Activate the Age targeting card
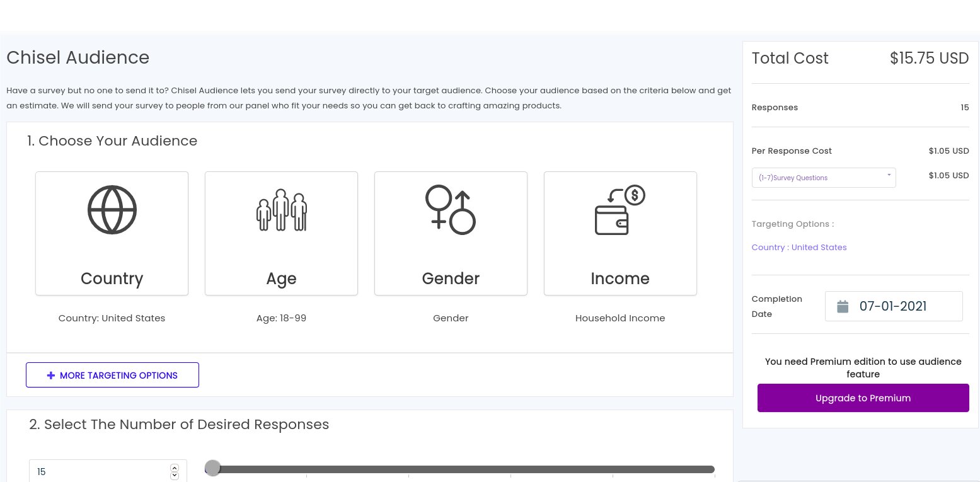 click(281, 233)
